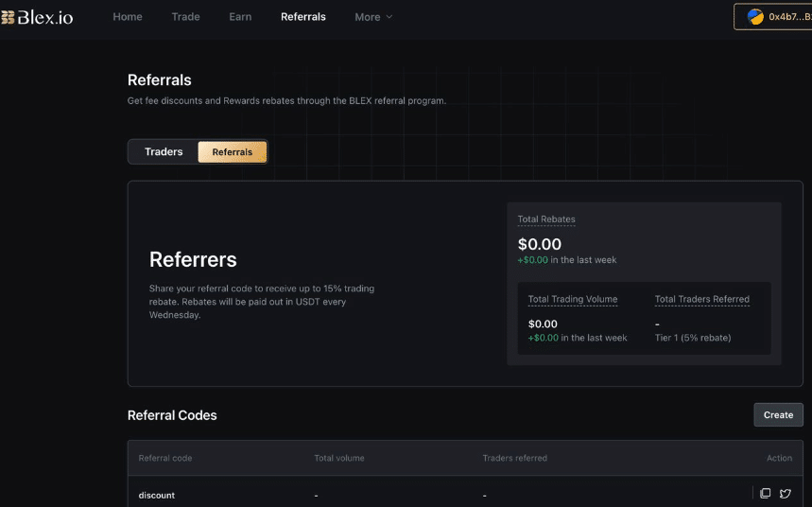
Task: Click the Referral code column header
Action: (x=165, y=458)
